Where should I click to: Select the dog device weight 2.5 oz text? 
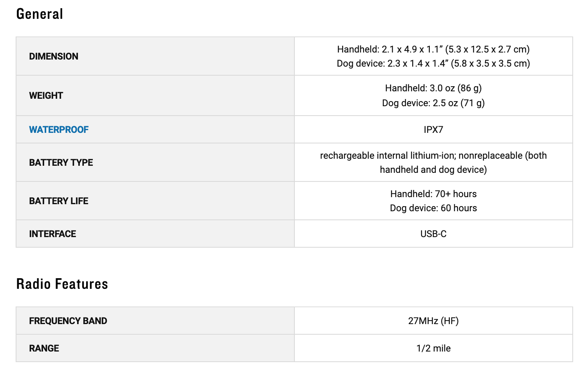(433, 103)
